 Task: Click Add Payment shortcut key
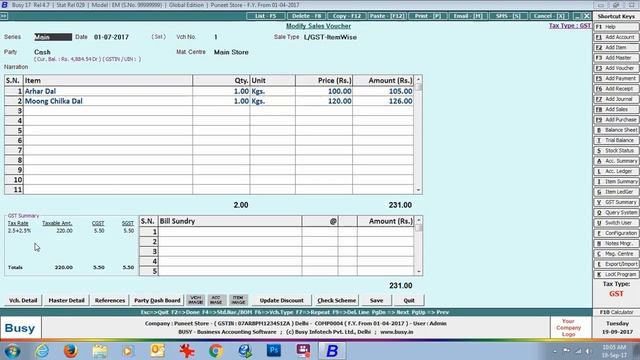click(x=616, y=78)
